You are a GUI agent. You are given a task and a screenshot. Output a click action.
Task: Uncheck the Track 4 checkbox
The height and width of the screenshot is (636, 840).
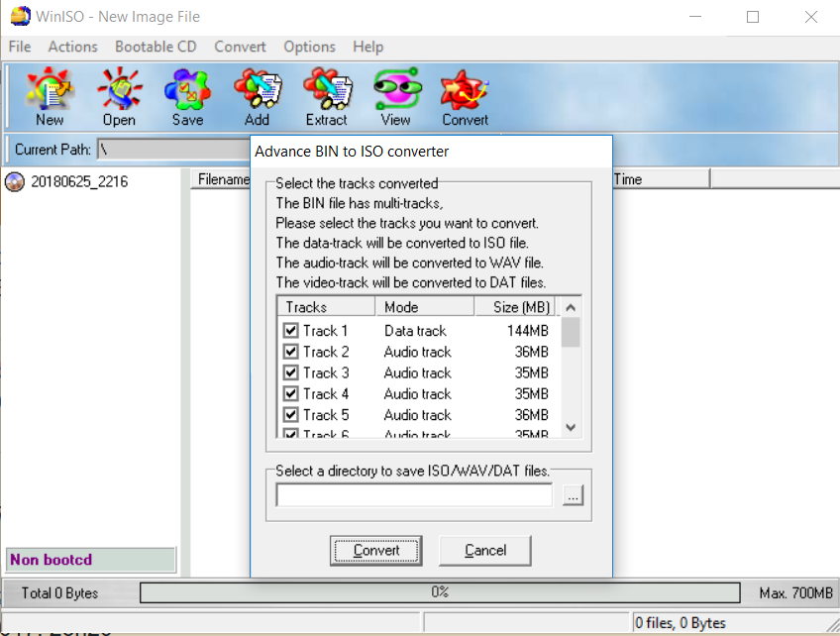(x=290, y=394)
